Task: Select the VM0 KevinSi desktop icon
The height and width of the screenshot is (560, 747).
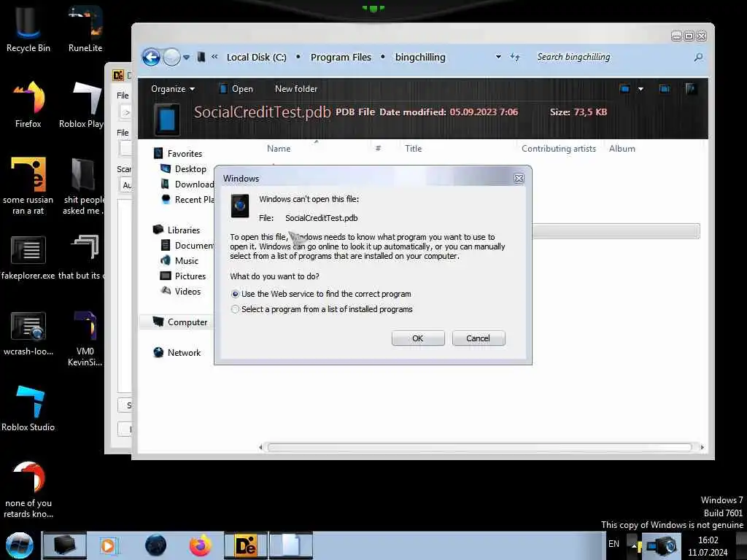Action: [85, 338]
